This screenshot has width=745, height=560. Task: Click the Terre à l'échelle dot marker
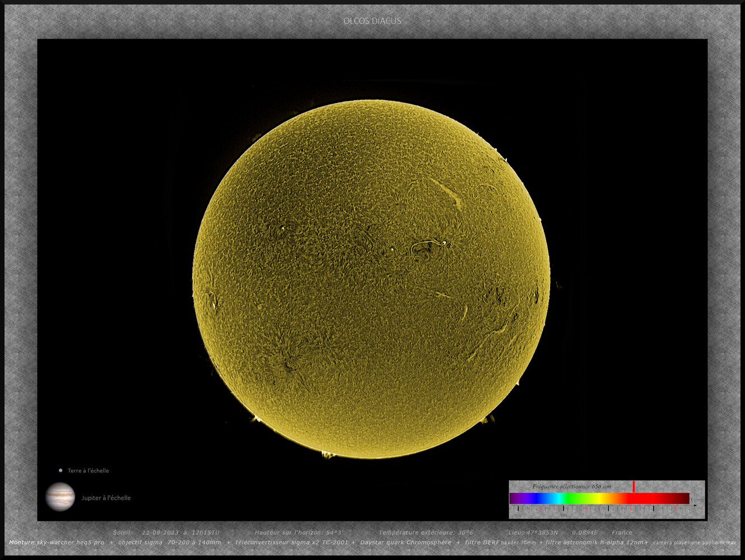pyautogui.click(x=60, y=470)
